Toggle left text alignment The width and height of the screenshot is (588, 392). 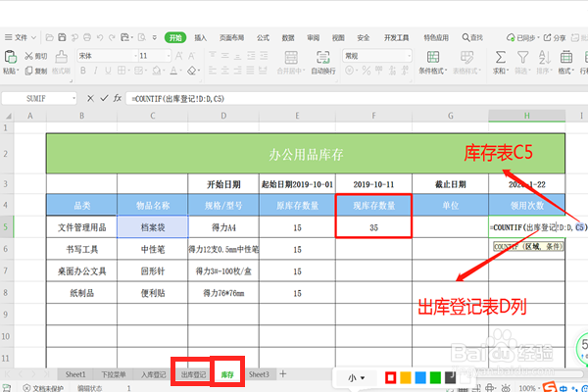[213, 71]
